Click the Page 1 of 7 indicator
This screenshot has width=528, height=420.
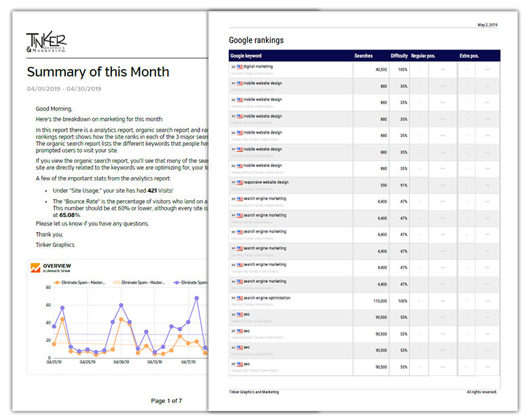point(166,401)
